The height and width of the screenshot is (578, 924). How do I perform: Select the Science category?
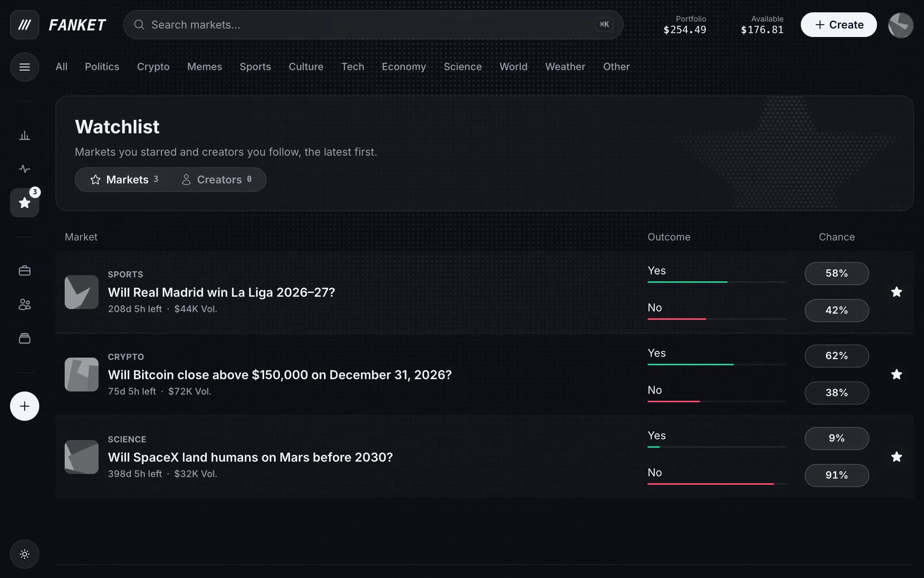point(463,67)
